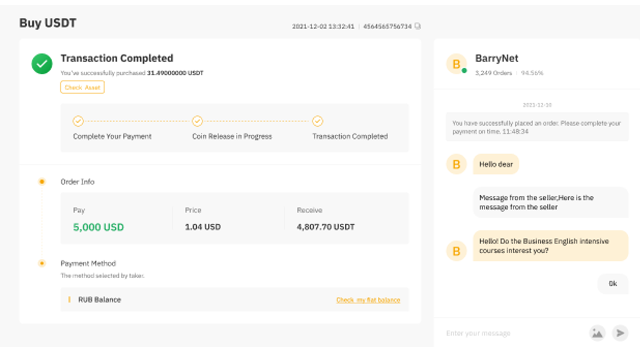Click the Payment Method timeline dot
644x347 pixels.
(42, 263)
